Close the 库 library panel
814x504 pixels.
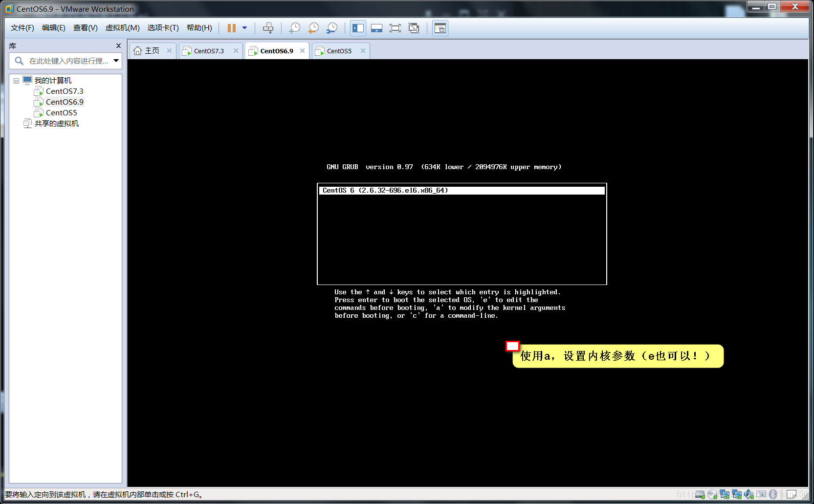pos(118,45)
